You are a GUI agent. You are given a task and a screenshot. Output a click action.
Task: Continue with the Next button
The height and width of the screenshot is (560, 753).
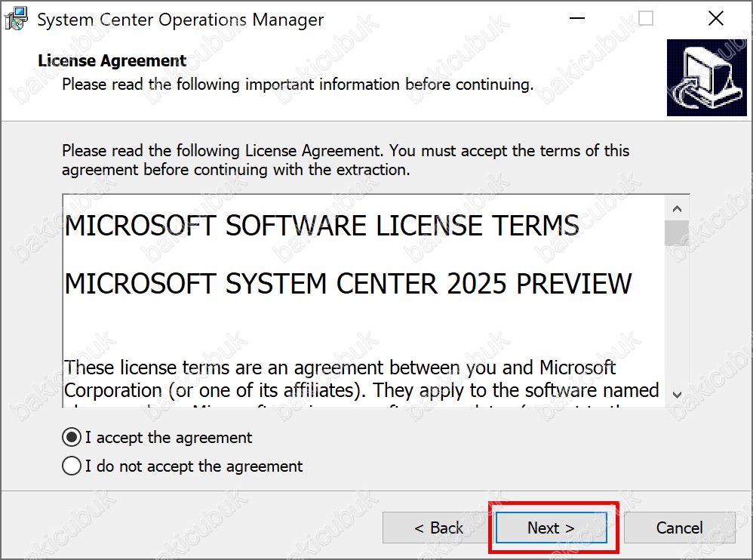click(x=551, y=528)
